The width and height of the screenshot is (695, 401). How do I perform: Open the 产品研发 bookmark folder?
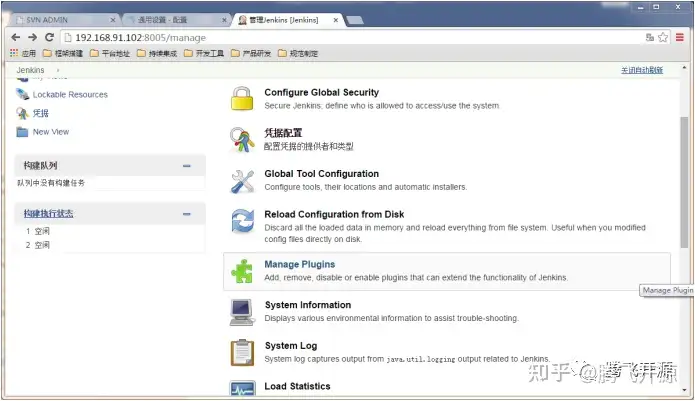[251, 53]
